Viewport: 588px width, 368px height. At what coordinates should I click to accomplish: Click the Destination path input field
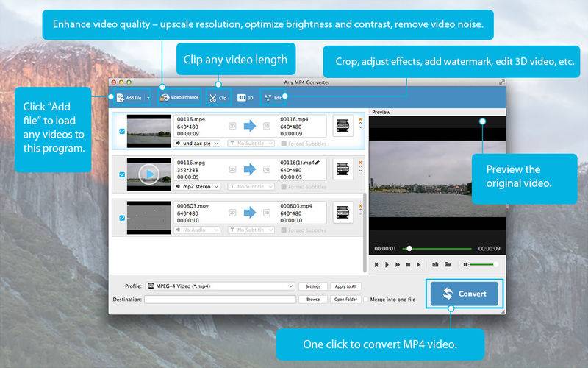click(x=220, y=300)
